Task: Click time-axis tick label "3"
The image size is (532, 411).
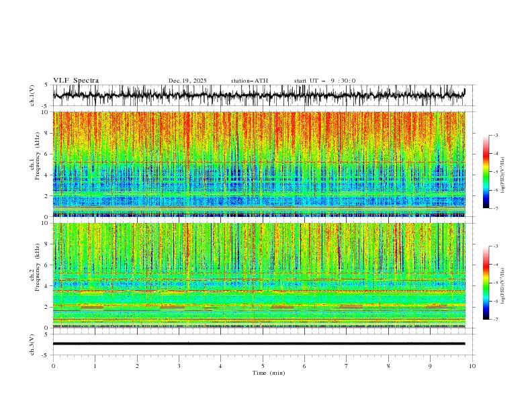Action: coord(179,366)
